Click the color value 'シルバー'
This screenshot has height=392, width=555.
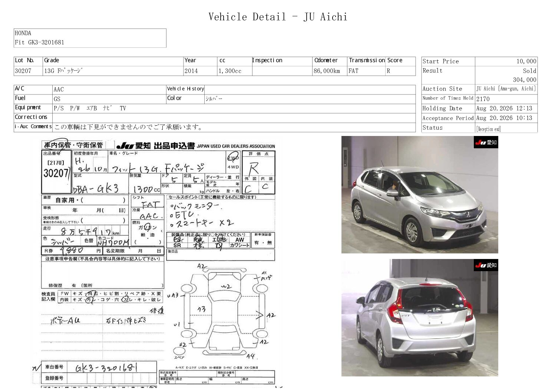click(x=214, y=99)
